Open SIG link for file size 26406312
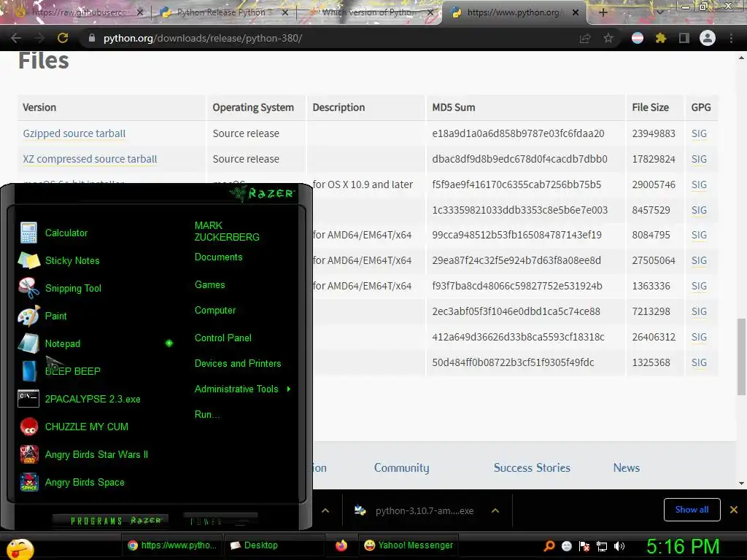The width and height of the screenshot is (747, 560). pos(699,337)
